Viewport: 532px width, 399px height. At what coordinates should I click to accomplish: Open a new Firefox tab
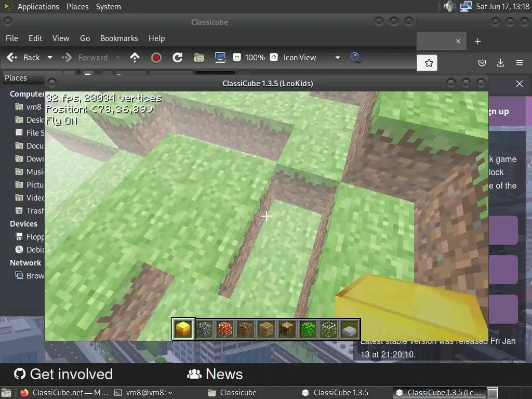[478, 42]
